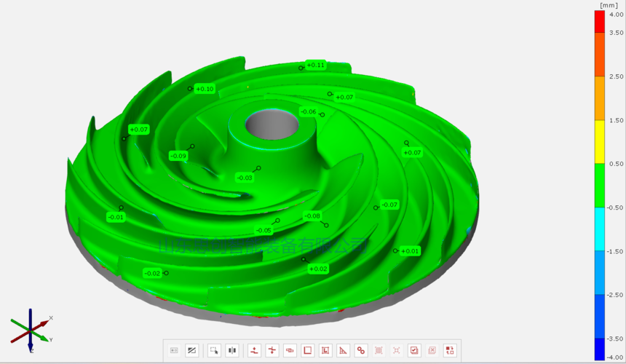The width and height of the screenshot is (626, 364).
Task: Select the upward-arrow surface deviation tool
Action: click(x=254, y=350)
